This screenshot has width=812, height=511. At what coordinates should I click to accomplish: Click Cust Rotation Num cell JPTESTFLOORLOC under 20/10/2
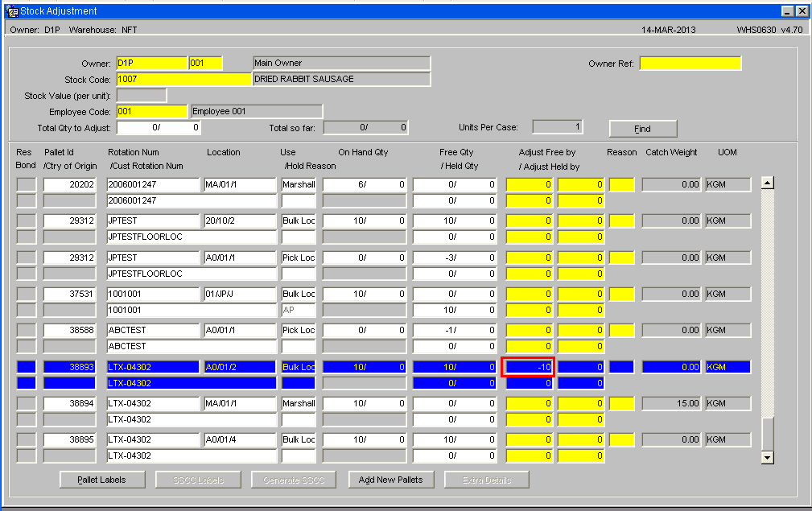192,237
